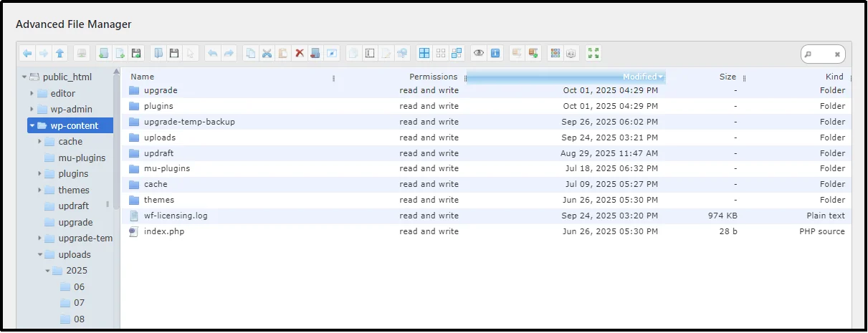Screen dimensions: 868x333
Task: Select the 08 folder in the tree
Action: pos(72,319)
